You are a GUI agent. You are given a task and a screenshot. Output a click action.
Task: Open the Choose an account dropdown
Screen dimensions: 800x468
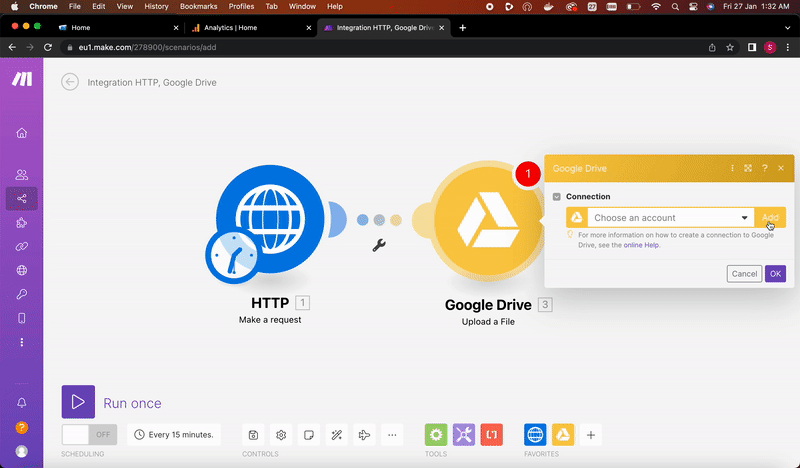coord(671,218)
